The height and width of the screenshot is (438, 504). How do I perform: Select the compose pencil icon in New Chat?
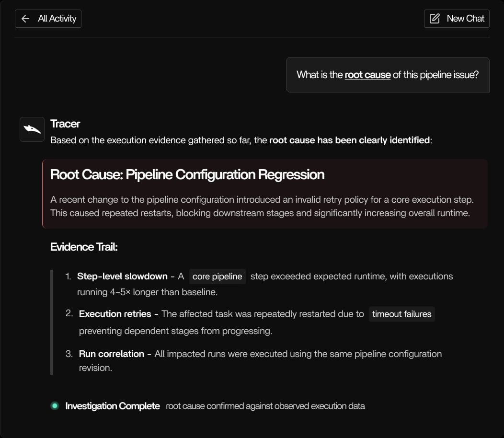[435, 18]
